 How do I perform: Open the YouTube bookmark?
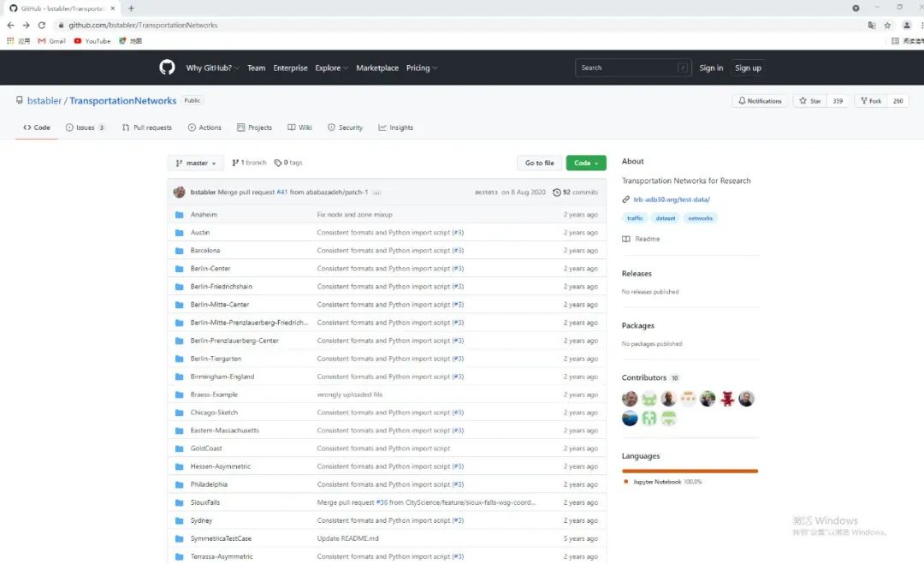click(x=92, y=41)
